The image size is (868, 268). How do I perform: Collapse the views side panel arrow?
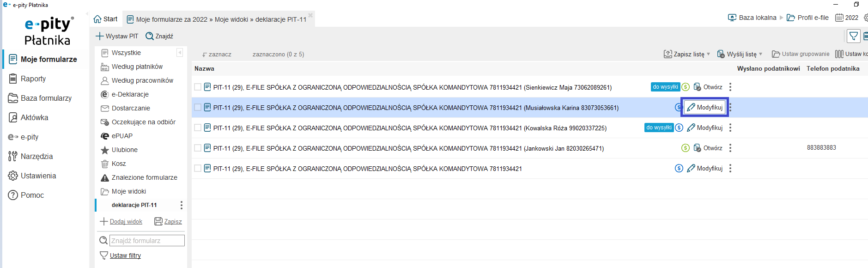(180, 53)
